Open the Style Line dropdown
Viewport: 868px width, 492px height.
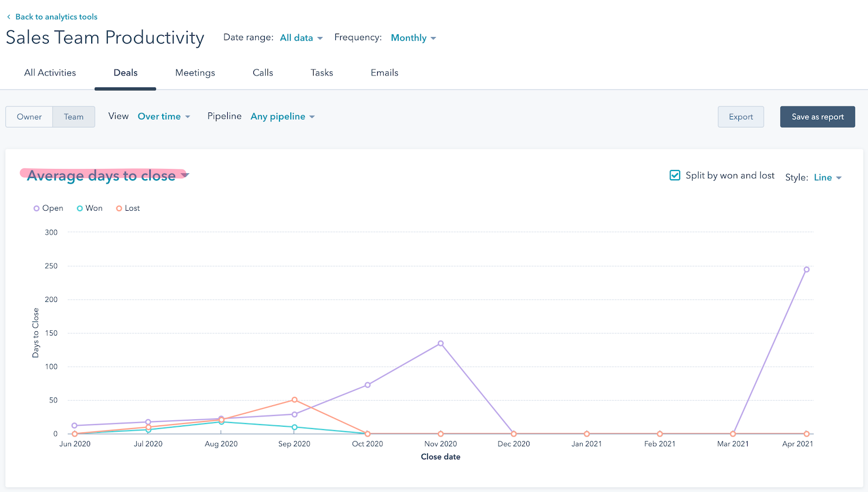coord(827,178)
